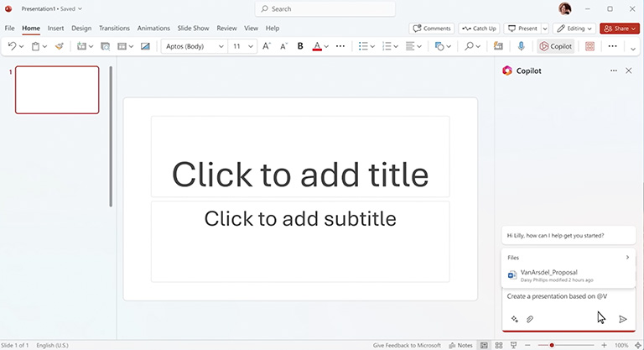
Task: Expand the Editing mode dropdown
Action: [575, 29]
